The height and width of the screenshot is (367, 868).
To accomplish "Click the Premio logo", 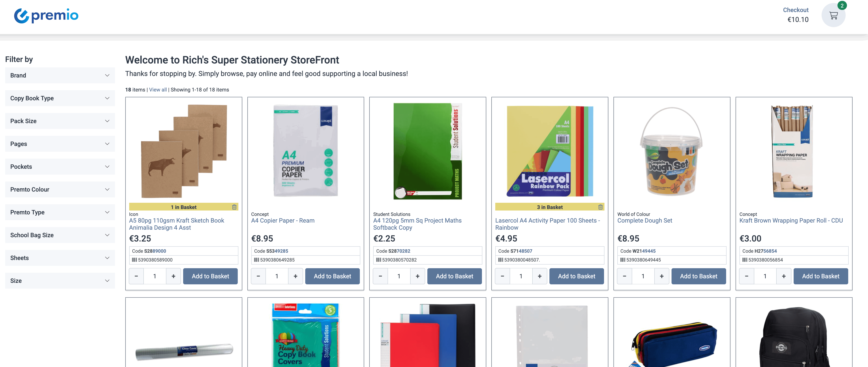I will pos(46,15).
